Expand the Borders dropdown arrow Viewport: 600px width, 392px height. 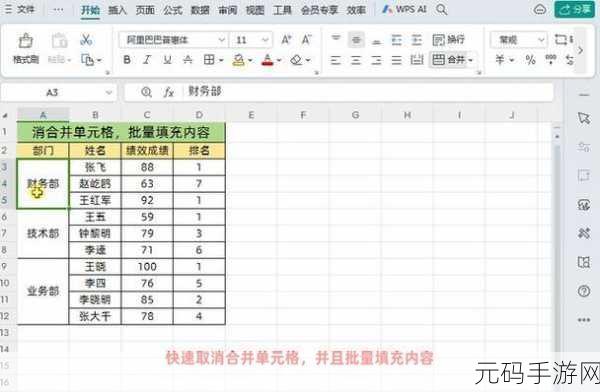(221, 60)
